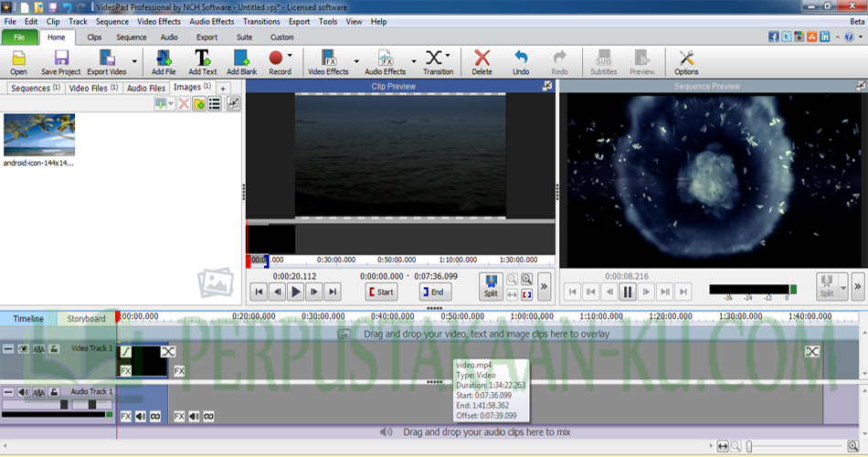Select the android-icon image thumbnail
The height and width of the screenshot is (457, 868).
pos(38,134)
